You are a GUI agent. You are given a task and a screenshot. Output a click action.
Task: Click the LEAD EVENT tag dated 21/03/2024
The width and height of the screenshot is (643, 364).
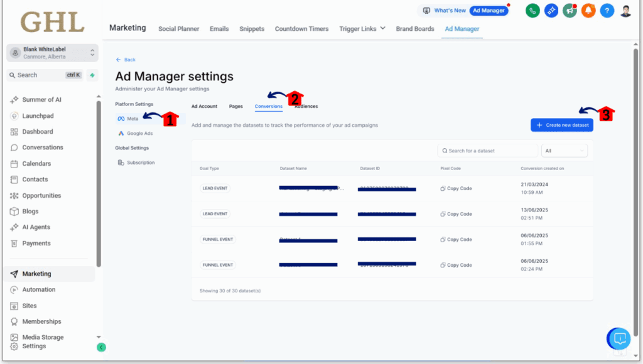pyautogui.click(x=215, y=188)
